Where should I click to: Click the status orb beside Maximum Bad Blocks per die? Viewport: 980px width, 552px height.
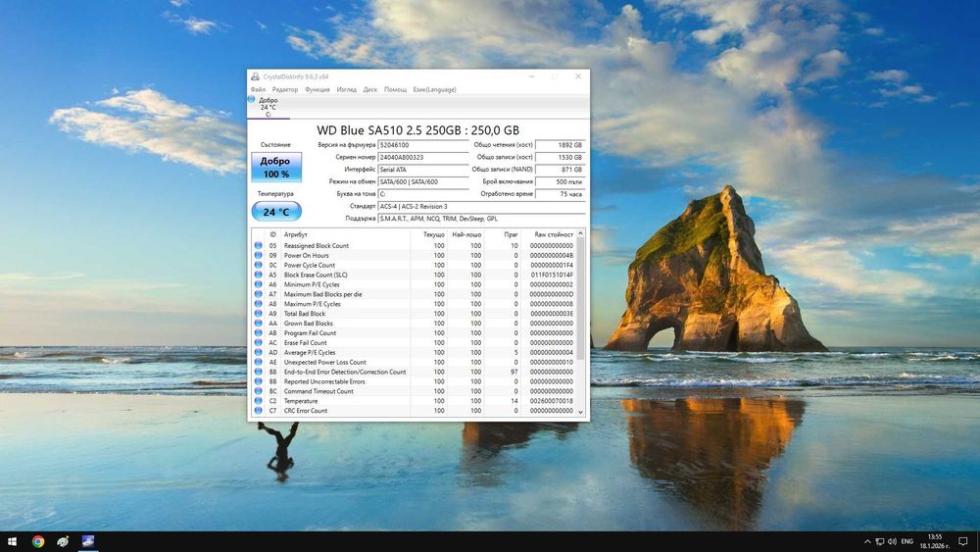(258, 294)
